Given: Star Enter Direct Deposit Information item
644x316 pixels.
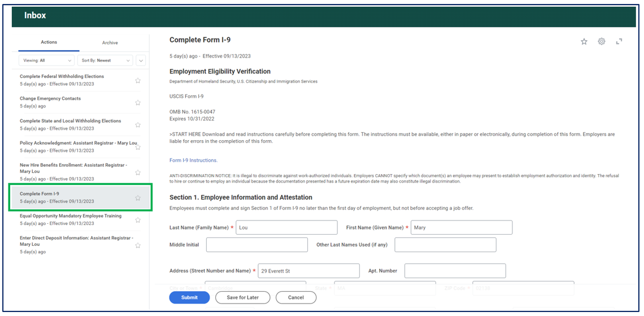Looking at the screenshot, I should coord(138,246).
